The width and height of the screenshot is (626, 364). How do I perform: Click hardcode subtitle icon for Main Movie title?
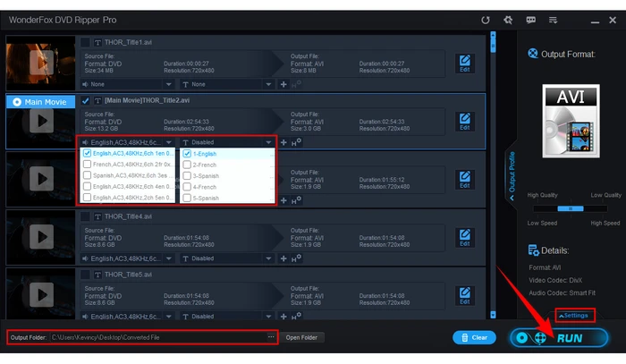[x=296, y=142]
